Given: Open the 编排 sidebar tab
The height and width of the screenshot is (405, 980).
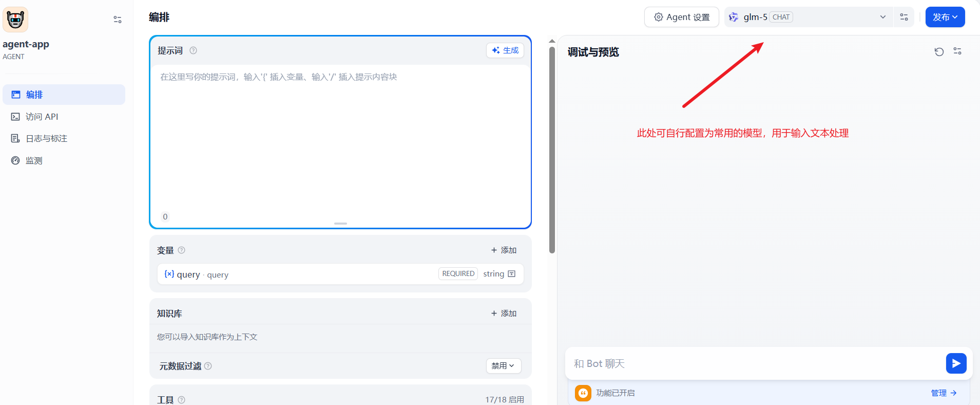Looking at the screenshot, I should click(x=64, y=95).
